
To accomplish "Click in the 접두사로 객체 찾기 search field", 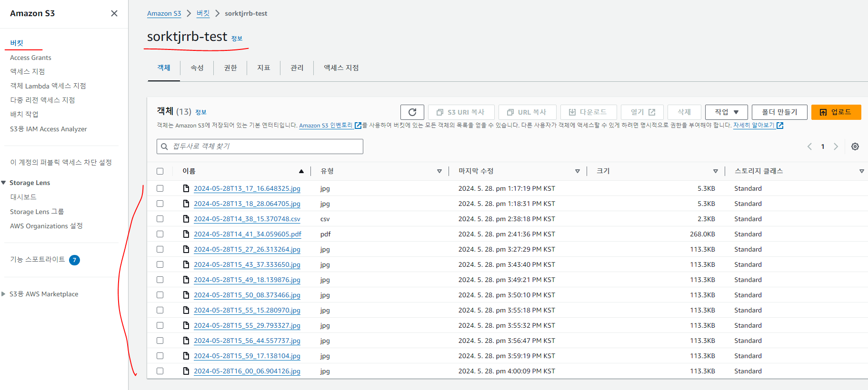I will click(x=260, y=146).
